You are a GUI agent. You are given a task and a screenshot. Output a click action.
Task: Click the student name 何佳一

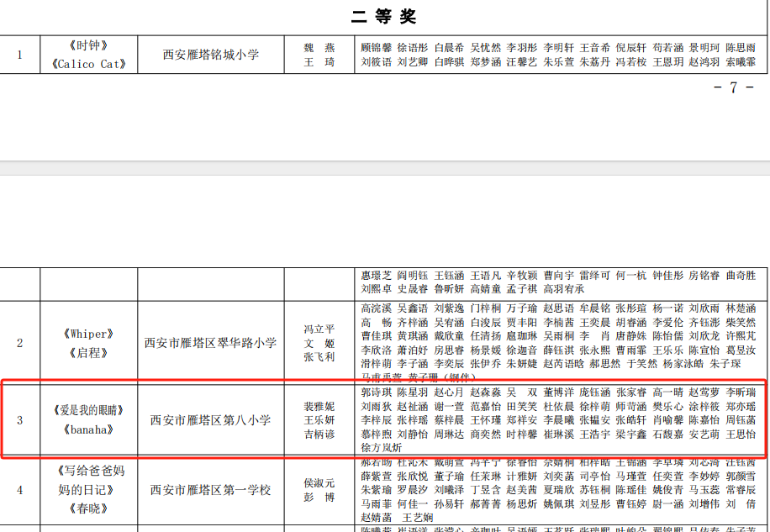[x=413, y=503]
